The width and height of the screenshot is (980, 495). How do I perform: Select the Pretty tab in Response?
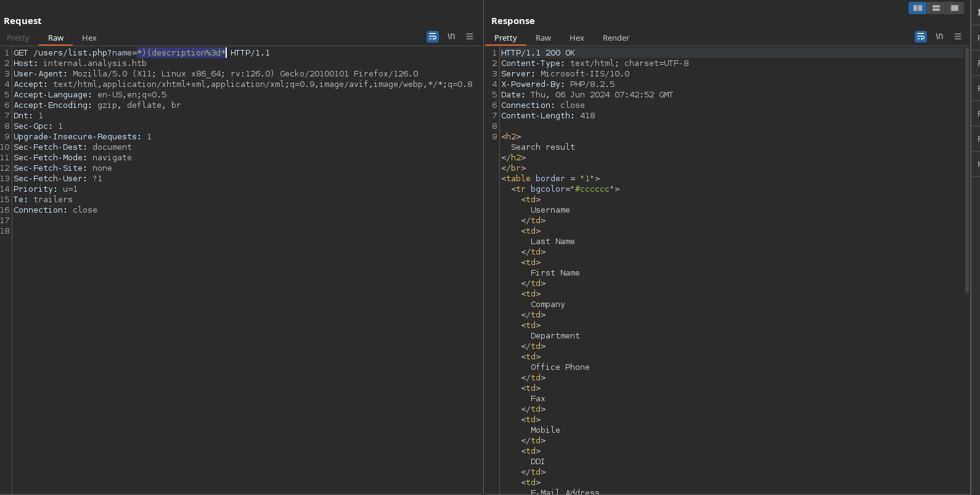pos(505,38)
